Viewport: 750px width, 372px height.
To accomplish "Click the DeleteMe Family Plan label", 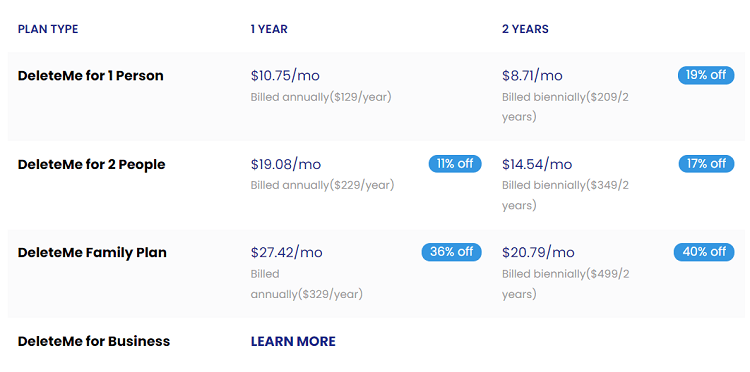I will pyautogui.click(x=92, y=252).
